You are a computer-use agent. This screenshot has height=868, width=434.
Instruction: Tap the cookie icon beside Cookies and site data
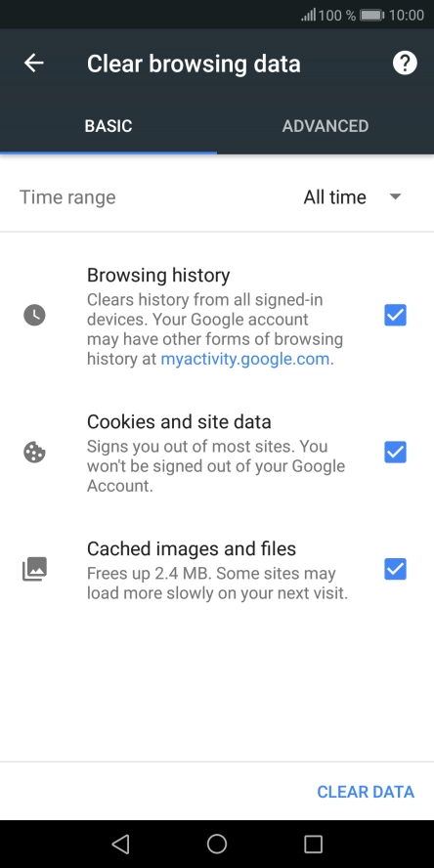coord(34,453)
